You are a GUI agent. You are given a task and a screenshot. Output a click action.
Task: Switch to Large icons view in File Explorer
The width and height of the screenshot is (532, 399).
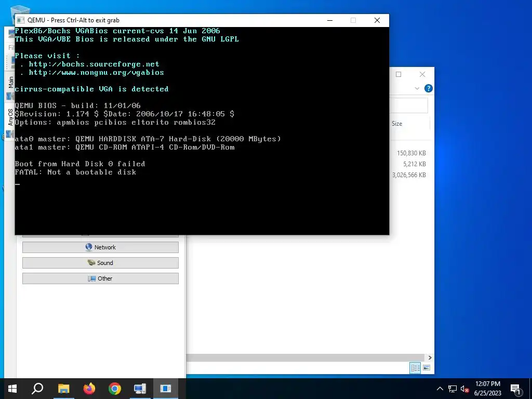[427, 368]
